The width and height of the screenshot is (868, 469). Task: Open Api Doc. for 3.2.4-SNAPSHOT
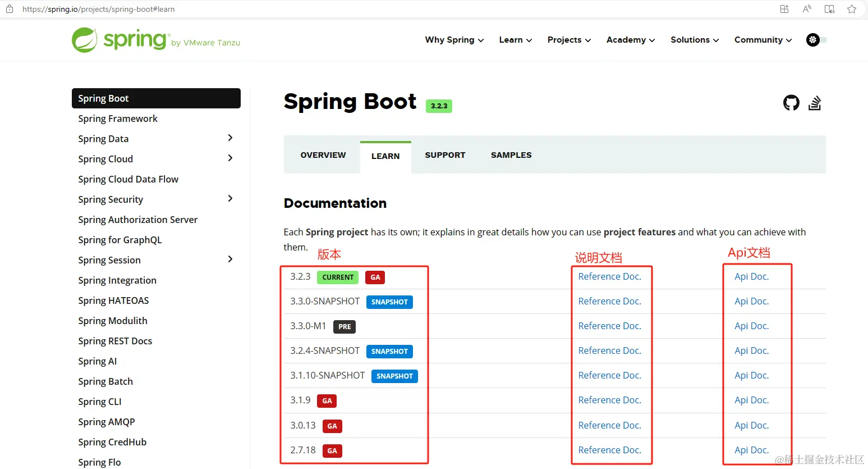[751, 350]
